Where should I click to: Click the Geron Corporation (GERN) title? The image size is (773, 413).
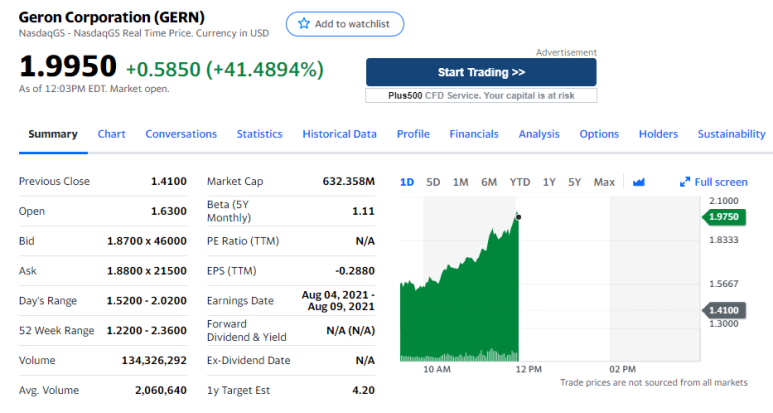[x=111, y=17]
